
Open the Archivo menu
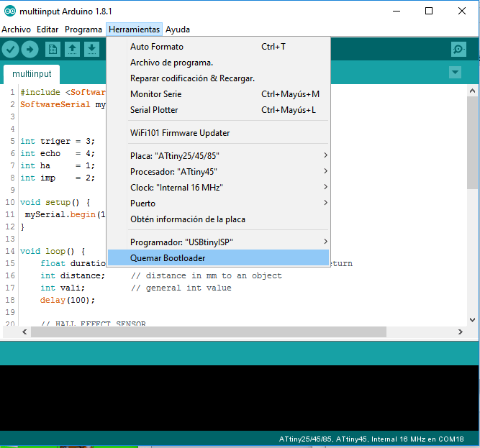pyautogui.click(x=17, y=29)
